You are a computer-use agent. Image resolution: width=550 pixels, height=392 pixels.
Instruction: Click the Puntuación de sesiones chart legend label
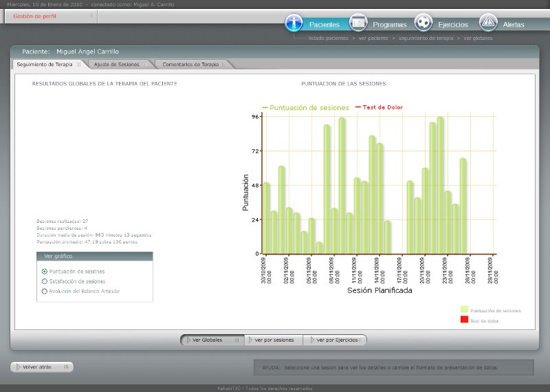[x=309, y=108]
